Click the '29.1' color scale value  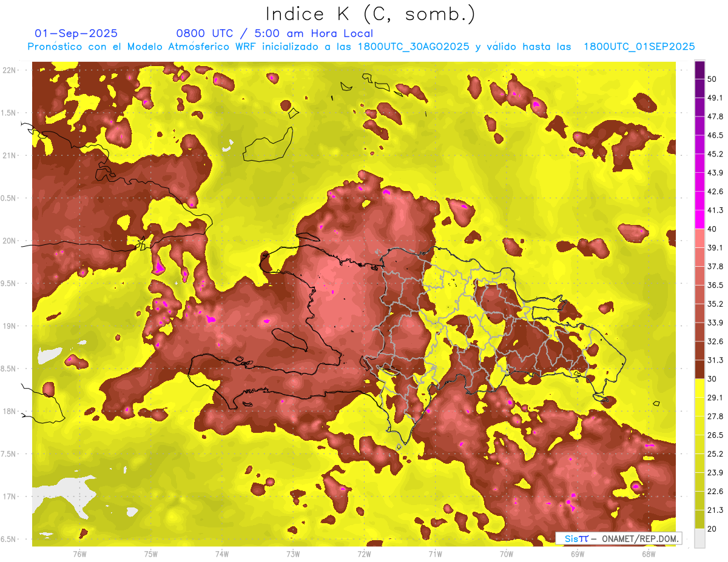(x=715, y=398)
